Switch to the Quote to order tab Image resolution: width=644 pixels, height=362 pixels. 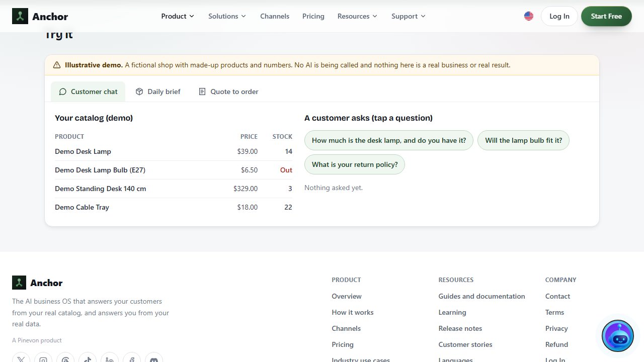click(x=228, y=92)
